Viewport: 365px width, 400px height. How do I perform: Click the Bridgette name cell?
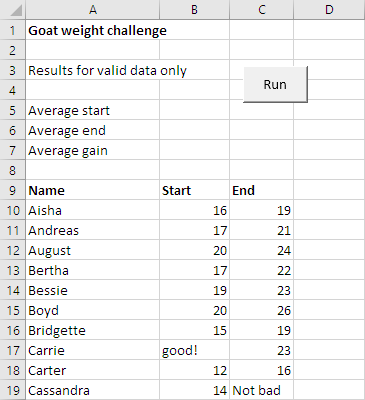(93, 330)
